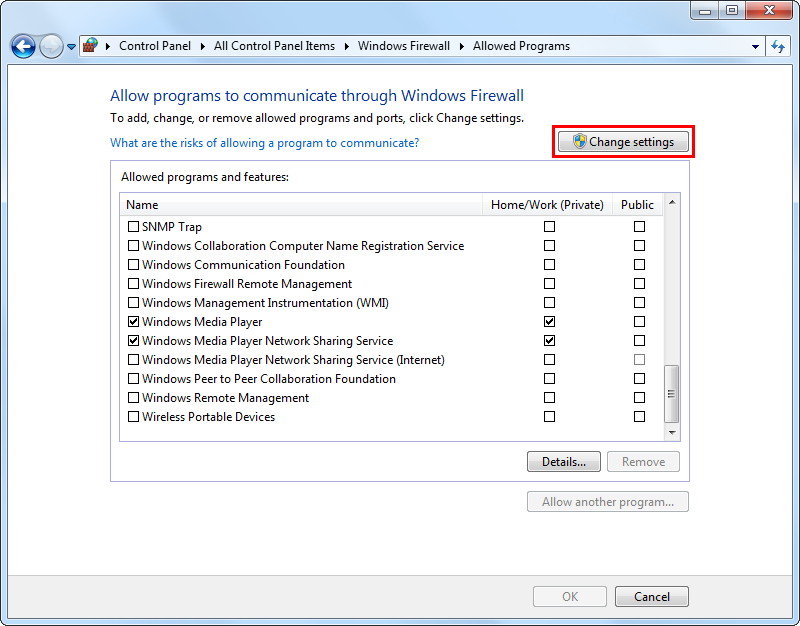Click the Change settings button
This screenshot has width=800, height=626.
[x=623, y=141]
